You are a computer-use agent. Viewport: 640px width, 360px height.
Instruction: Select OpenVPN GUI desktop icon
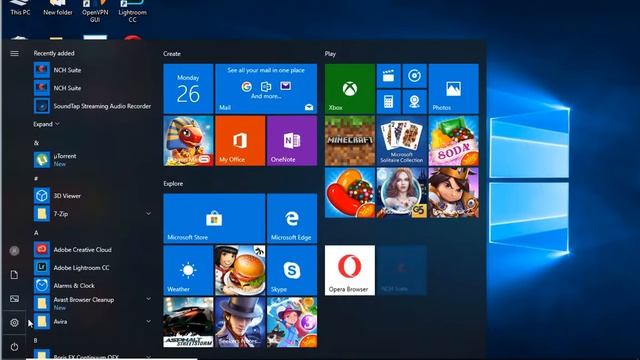(95, 11)
